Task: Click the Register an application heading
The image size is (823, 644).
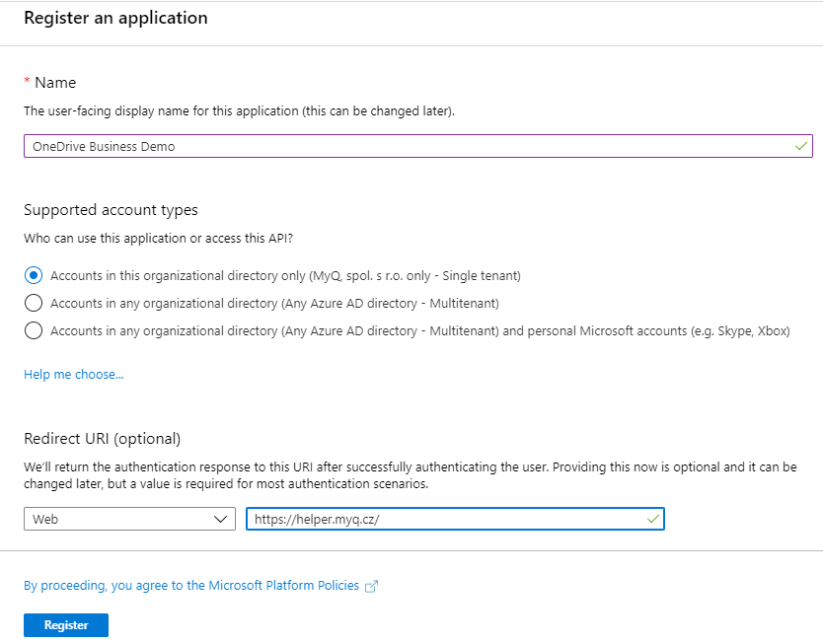Action: tap(115, 18)
